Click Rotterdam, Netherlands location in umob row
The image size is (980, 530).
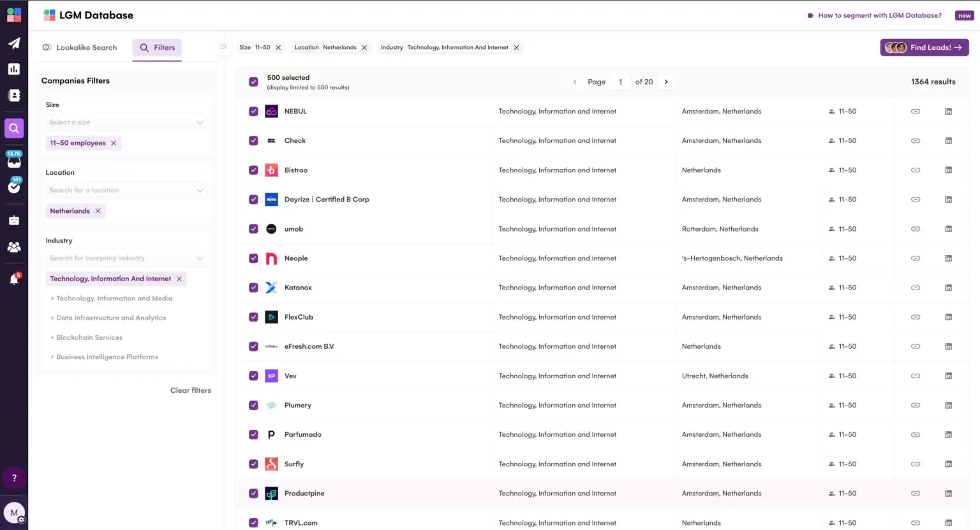720,229
